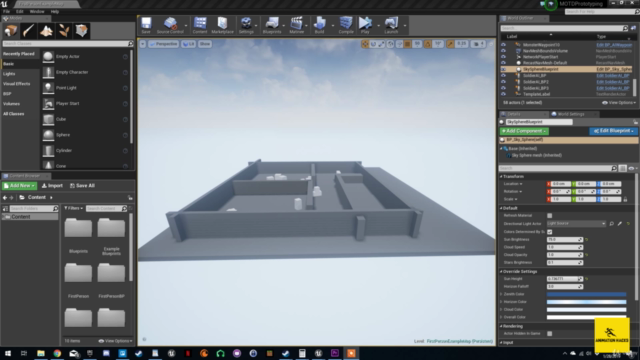The height and width of the screenshot is (360, 640).
Task: Select the Landscape mode icon
Action: click(46, 31)
